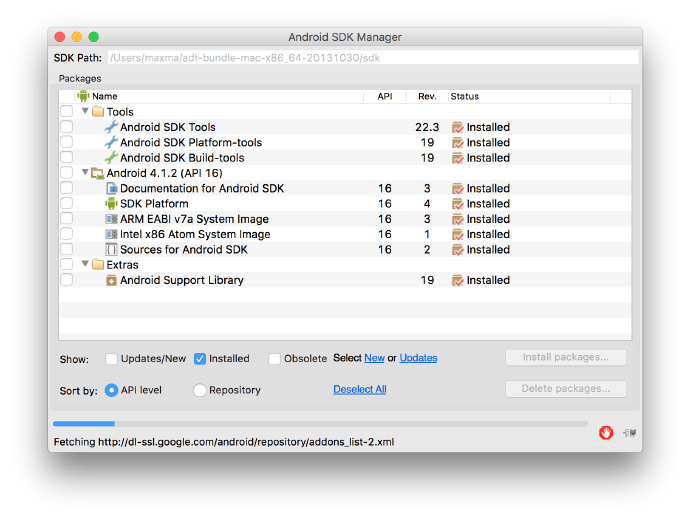Check the Android SDK Tools checkbox
Image resolution: width=690 pixels, height=520 pixels.
tap(66, 127)
